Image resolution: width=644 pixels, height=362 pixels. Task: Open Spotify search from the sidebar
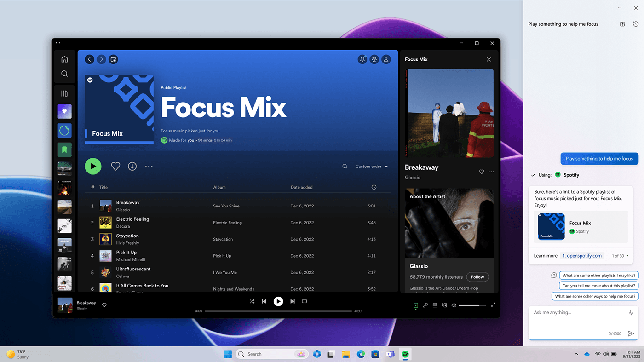(x=64, y=74)
